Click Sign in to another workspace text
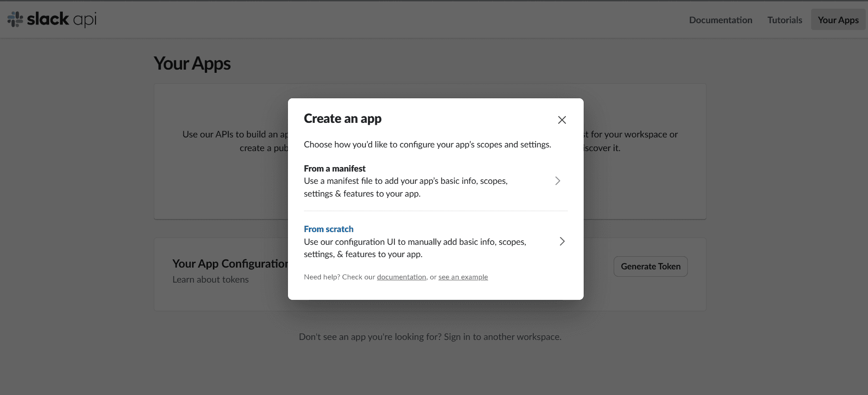This screenshot has width=868, height=395. click(502, 337)
